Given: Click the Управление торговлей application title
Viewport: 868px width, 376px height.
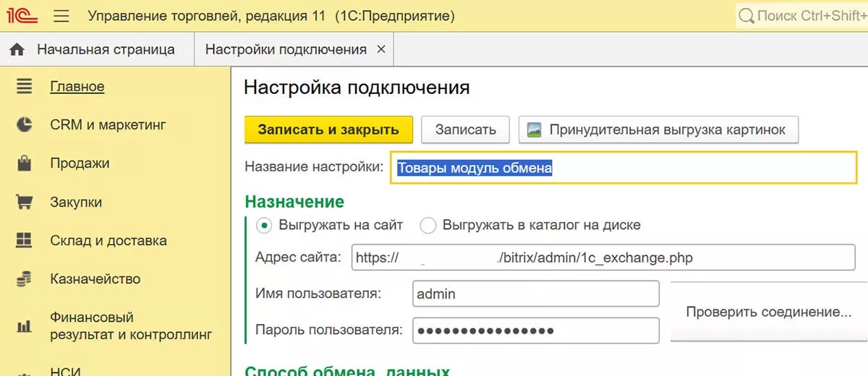Looking at the screenshot, I should pos(271,15).
